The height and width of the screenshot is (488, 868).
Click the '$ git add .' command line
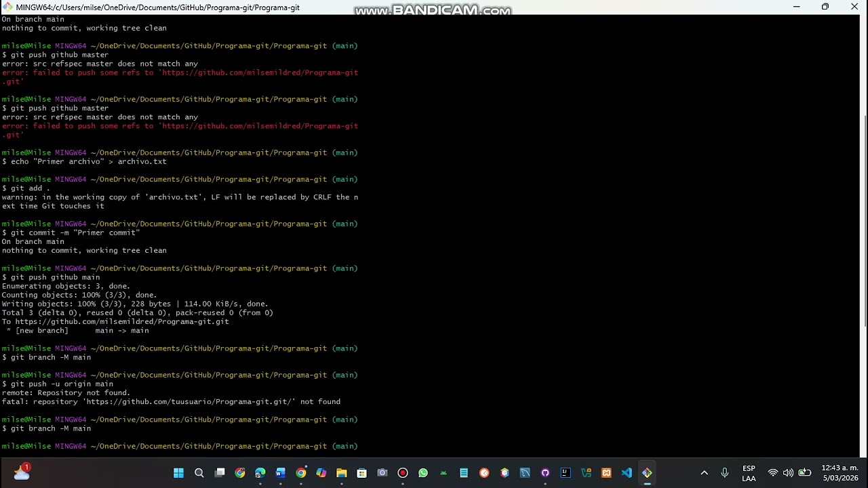pos(26,188)
